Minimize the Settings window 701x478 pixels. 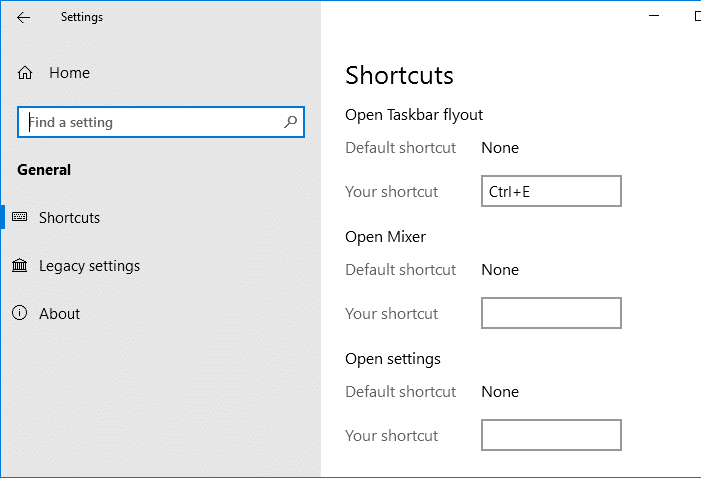pos(653,17)
